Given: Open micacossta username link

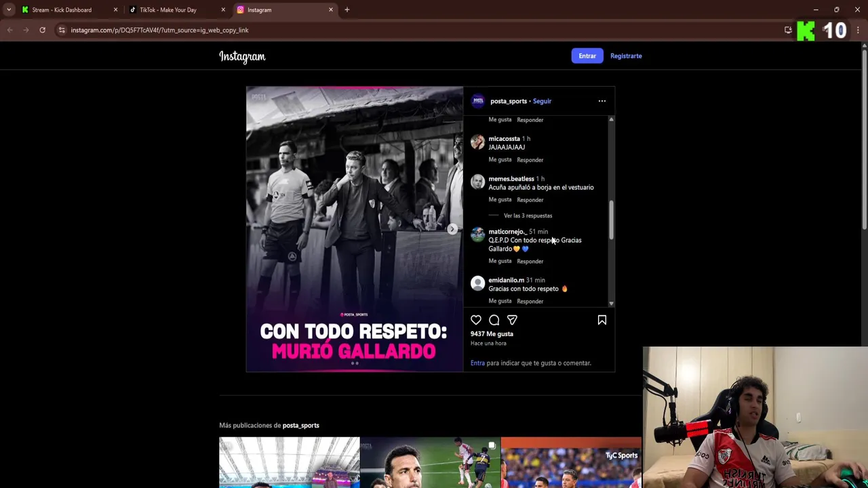Looking at the screenshot, I should (x=504, y=138).
